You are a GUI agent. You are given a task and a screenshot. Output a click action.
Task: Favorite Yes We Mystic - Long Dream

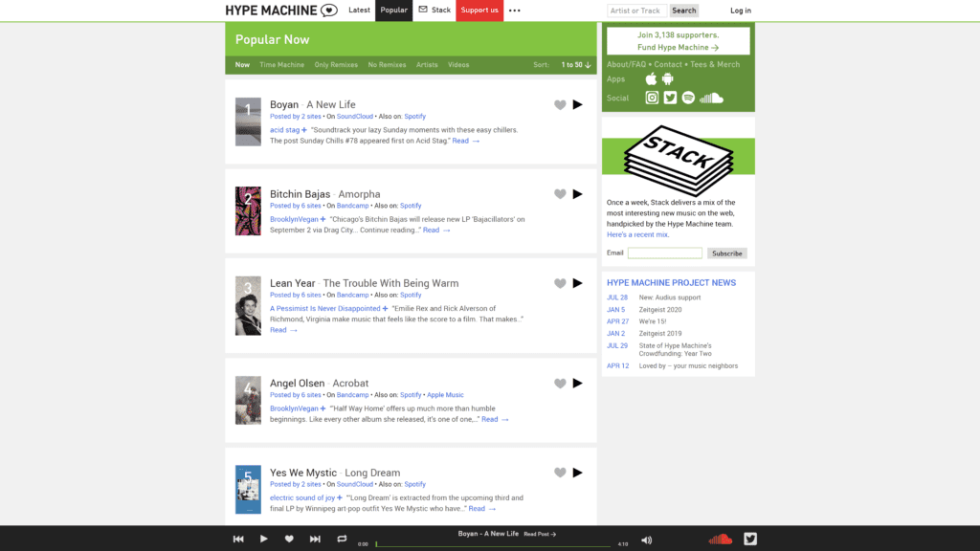560,473
